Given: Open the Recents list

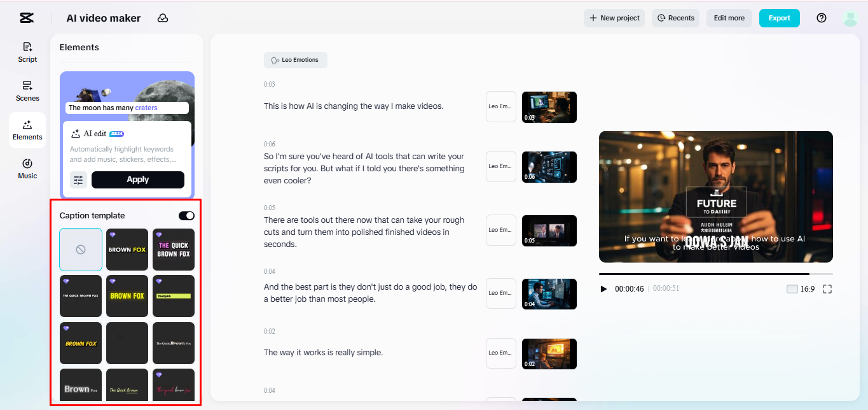Looking at the screenshot, I should (675, 18).
